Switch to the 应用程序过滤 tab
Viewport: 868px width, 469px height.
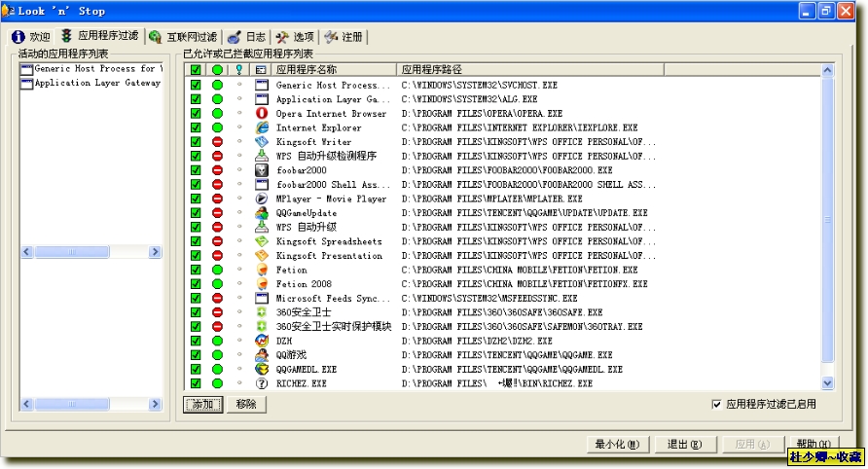(99, 35)
